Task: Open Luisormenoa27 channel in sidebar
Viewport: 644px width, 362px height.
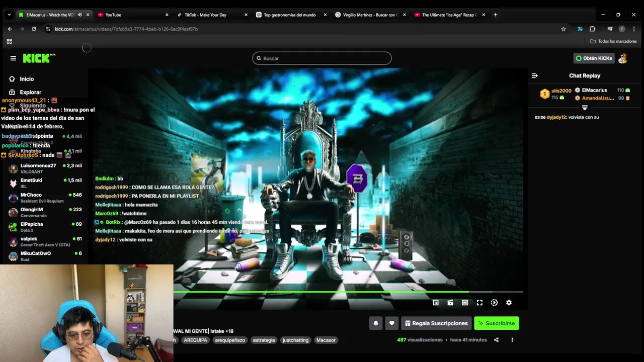Action: click(45, 168)
